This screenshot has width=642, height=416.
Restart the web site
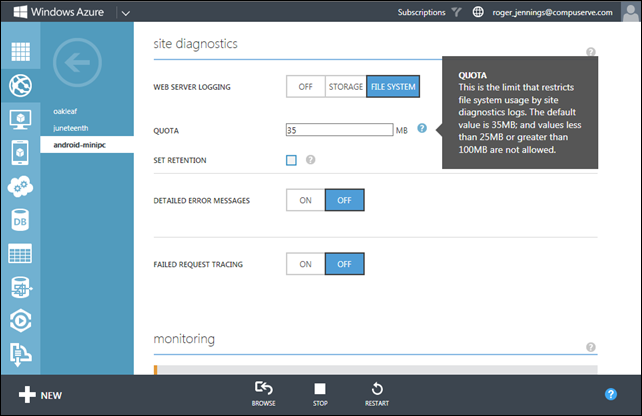click(377, 394)
